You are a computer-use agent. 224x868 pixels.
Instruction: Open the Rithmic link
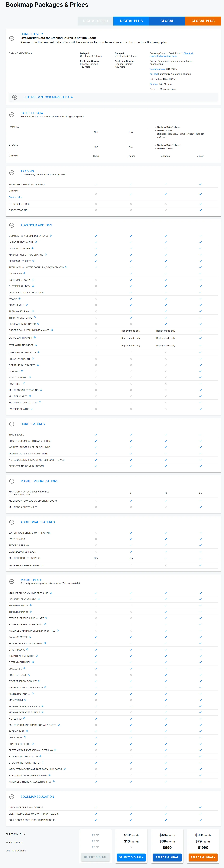[x=154, y=84]
